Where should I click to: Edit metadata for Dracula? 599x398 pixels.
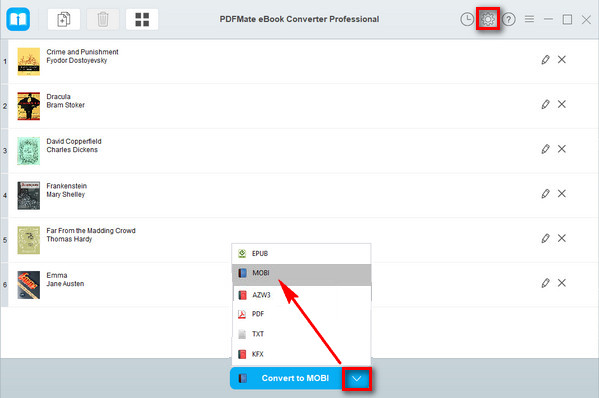tap(545, 104)
